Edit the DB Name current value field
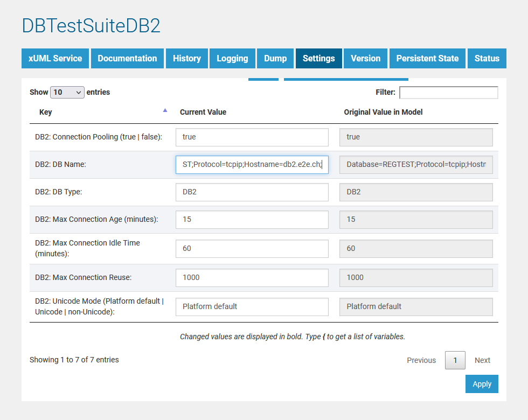This screenshot has height=420, width=528. 252,165
